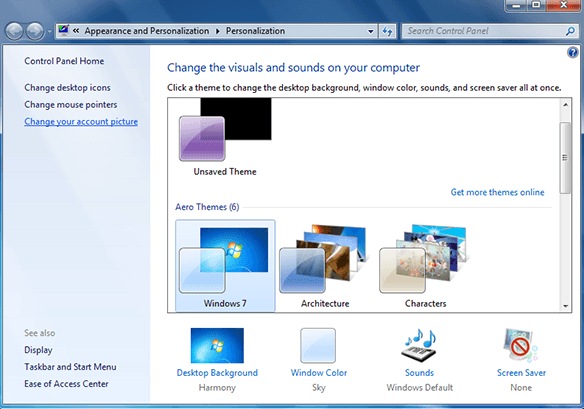Click the Sounds link text
Image resolution: width=584 pixels, height=409 pixels.
(419, 373)
